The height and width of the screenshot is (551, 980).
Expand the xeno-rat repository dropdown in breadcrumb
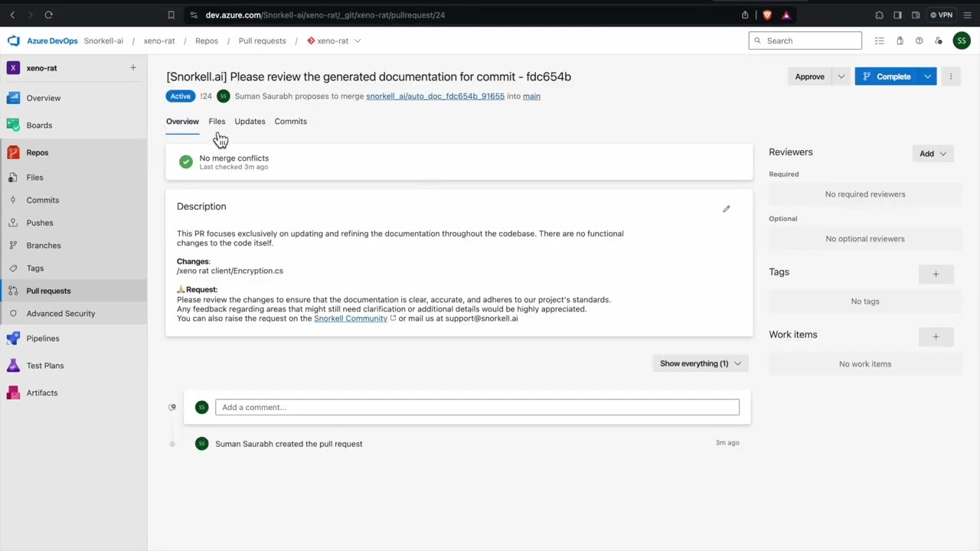358,41
